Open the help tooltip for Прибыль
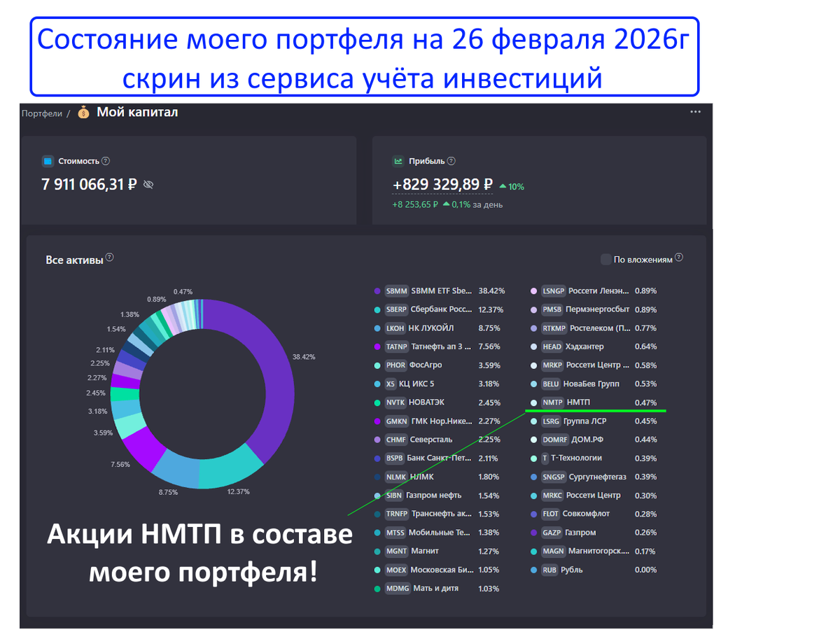The height and width of the screenshot is (644, 840). point(451,161)
